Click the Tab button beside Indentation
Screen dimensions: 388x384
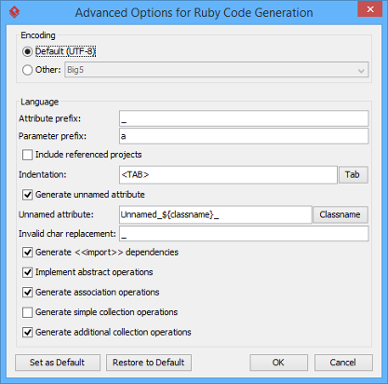(x=354, y=175)
